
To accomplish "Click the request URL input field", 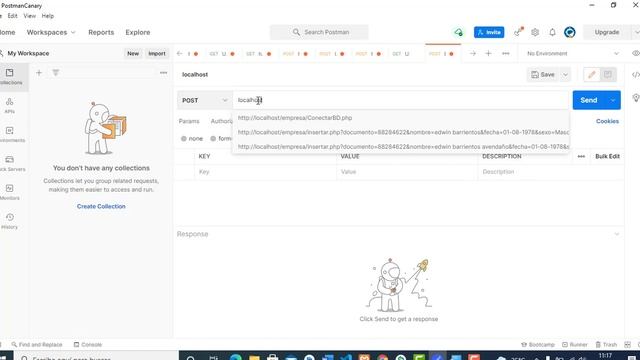I will click(x=401, y=100).
